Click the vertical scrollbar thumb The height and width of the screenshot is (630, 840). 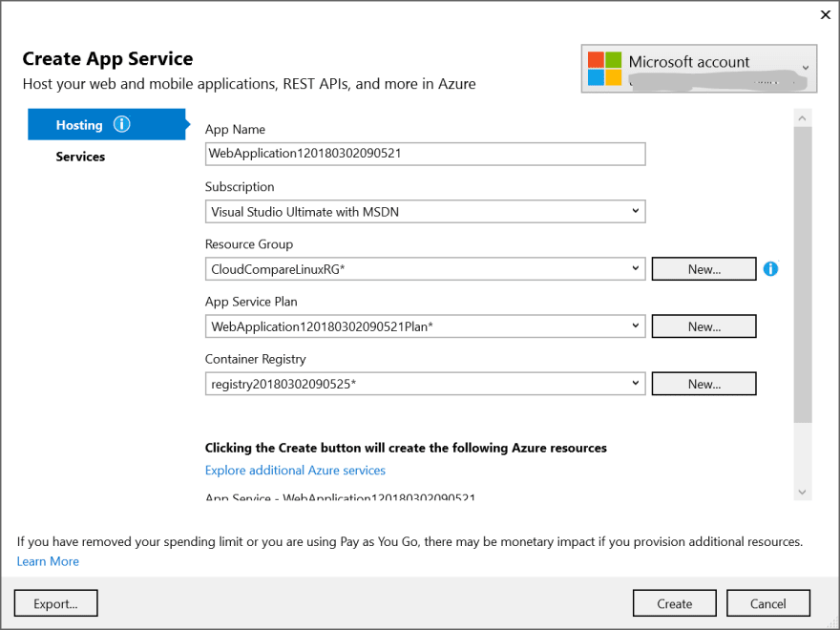click(803, 275)
